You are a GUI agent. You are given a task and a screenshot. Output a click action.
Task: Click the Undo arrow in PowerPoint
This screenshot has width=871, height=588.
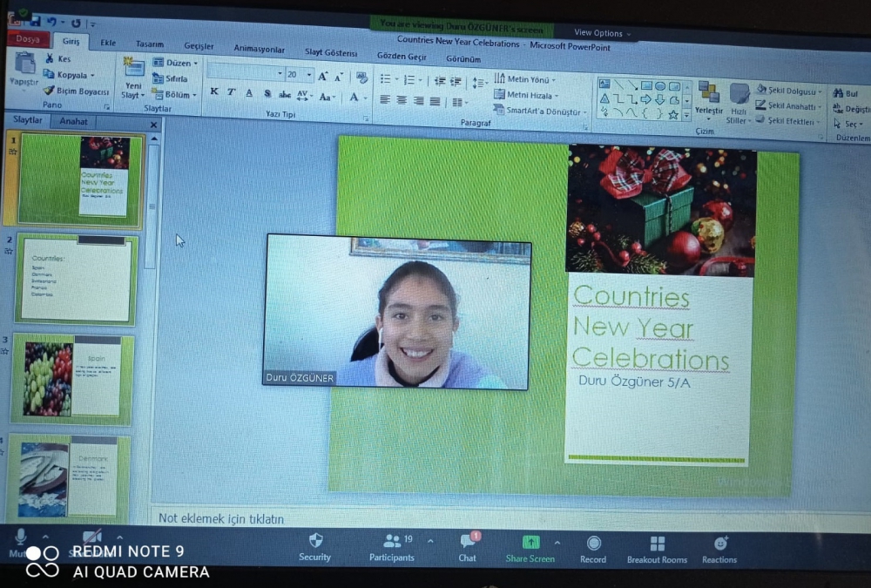tap(51, 22)
